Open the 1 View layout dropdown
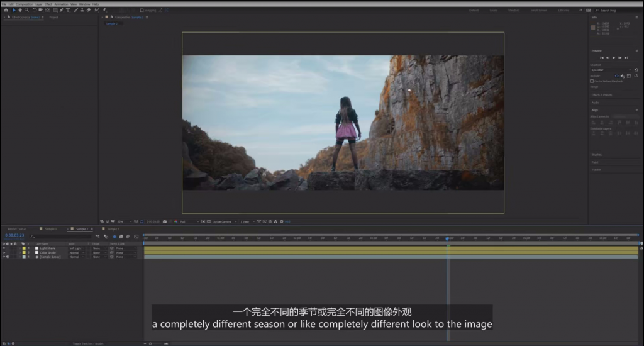This screenshot has height=346, width=644. pyautogui.click(x=248, y=221)
